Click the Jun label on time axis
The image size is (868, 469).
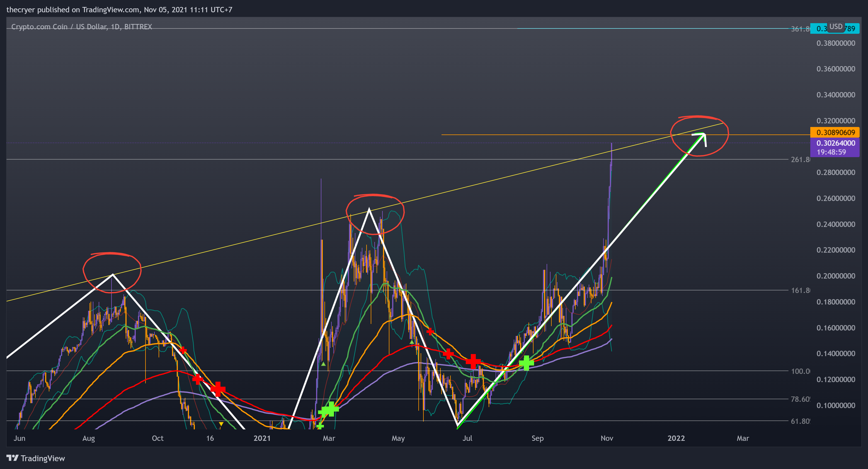click(x=20, y=438)
